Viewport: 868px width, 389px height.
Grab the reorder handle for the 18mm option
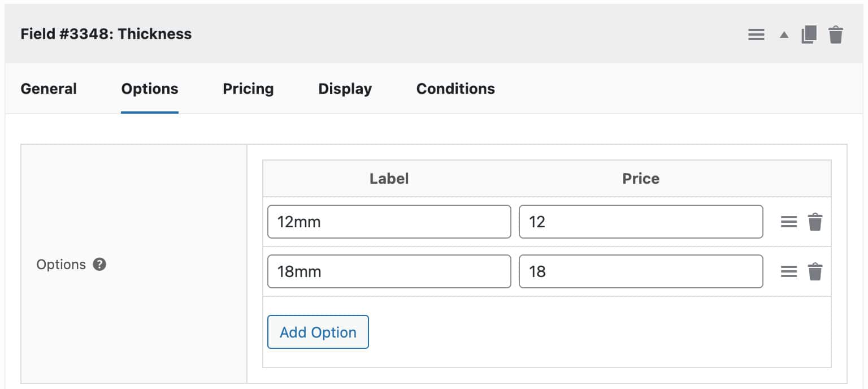(788, 271)
